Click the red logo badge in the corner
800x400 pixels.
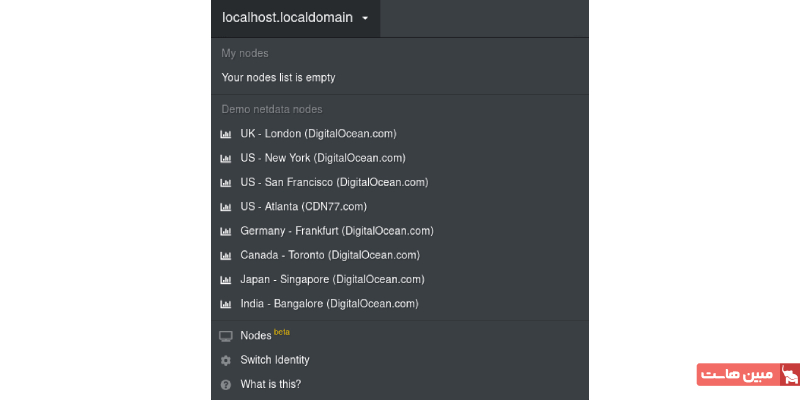pyautogui.click(x=749, y=375)
